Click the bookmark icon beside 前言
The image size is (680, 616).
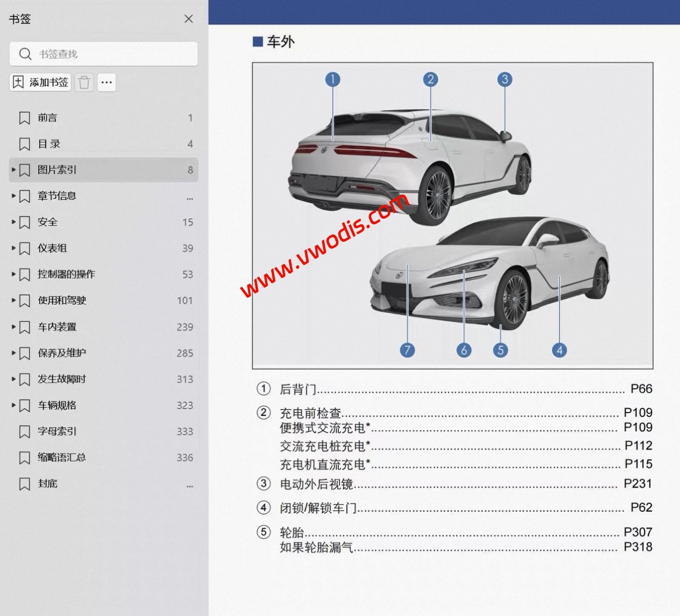[x=24, y=118]
